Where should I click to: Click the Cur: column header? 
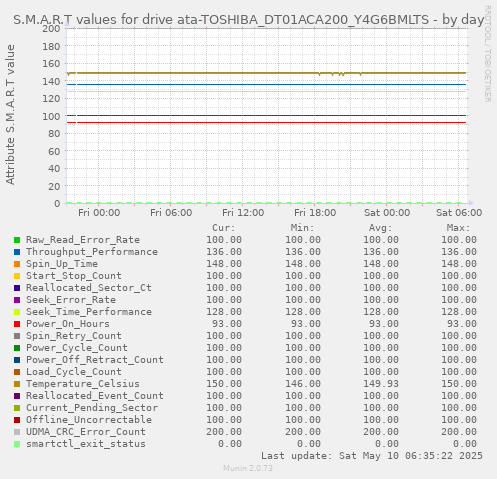224,228
